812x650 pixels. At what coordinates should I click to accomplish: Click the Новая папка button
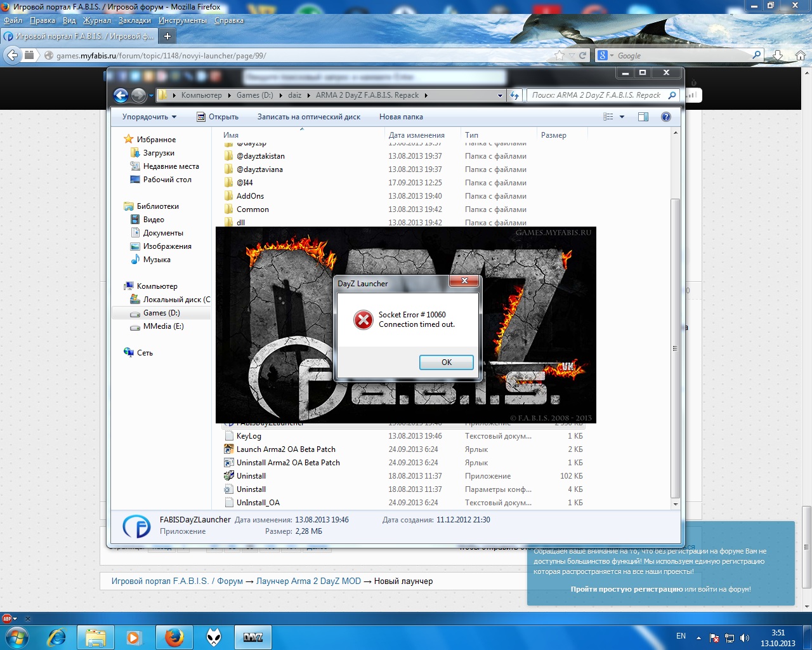[401, 117]
